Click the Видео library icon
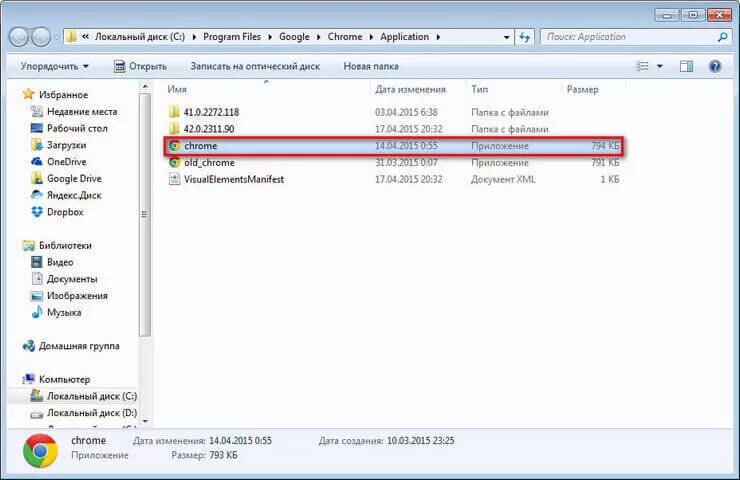Image resolution: width=740 pixels, height=480 pixels. pos(37,262)
